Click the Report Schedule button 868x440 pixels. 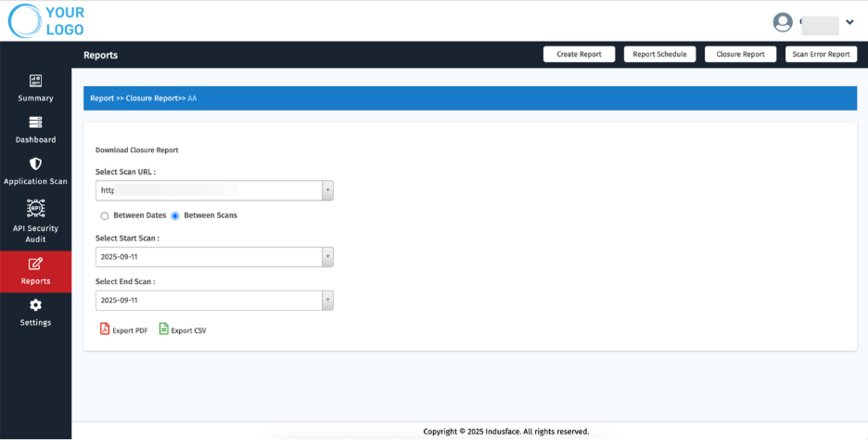click(x=660, y=55)
